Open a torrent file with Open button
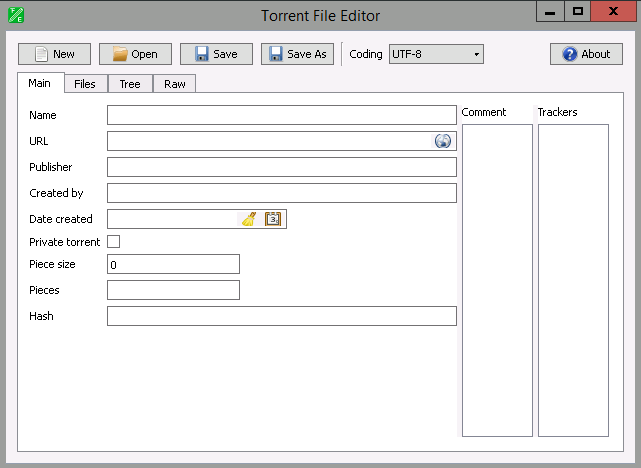The height and width of the screenshot is (468, 641). point(135,54)
